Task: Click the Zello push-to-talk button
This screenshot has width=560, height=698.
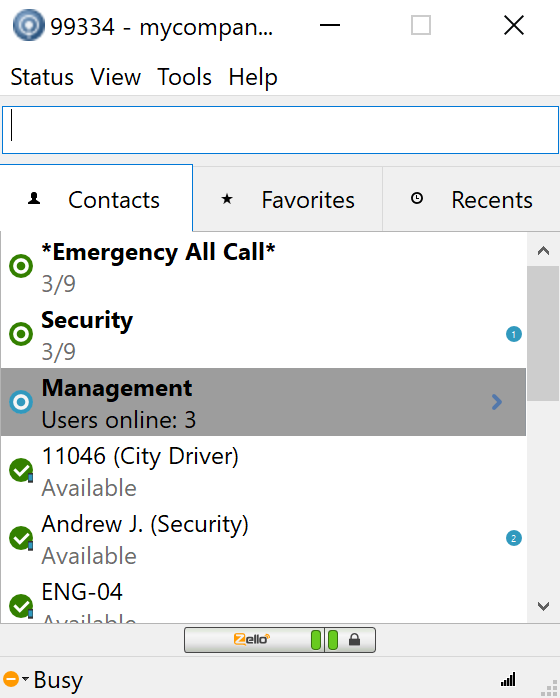Action: (x=280, y=640)
